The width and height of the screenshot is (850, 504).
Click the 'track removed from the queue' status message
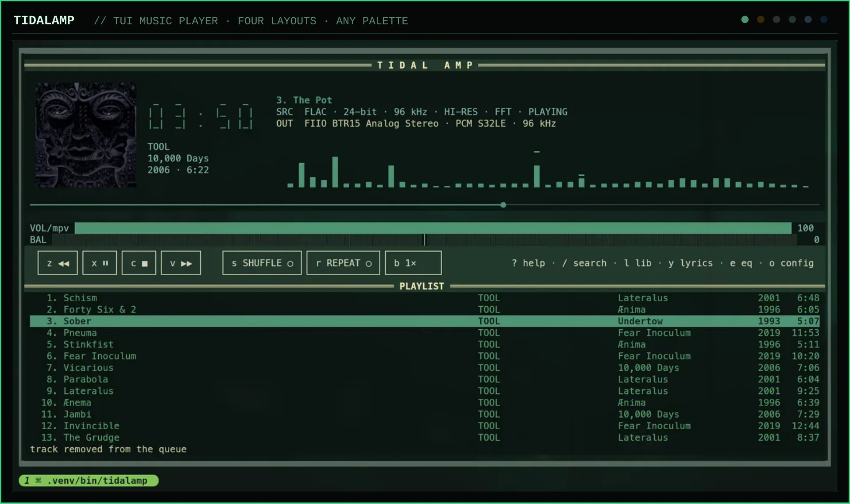pyautogui.click(x=108, y=449)
